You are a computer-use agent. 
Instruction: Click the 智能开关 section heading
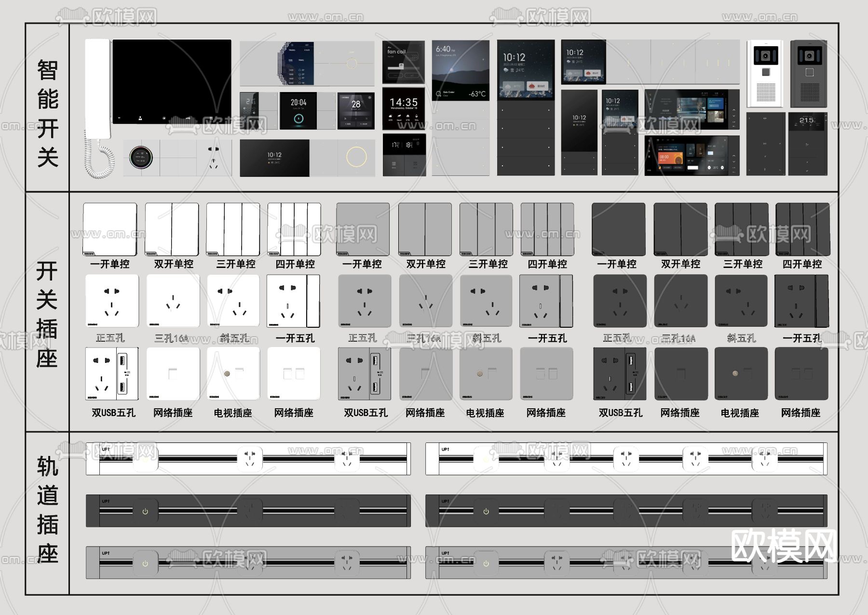tap(47, 114)
